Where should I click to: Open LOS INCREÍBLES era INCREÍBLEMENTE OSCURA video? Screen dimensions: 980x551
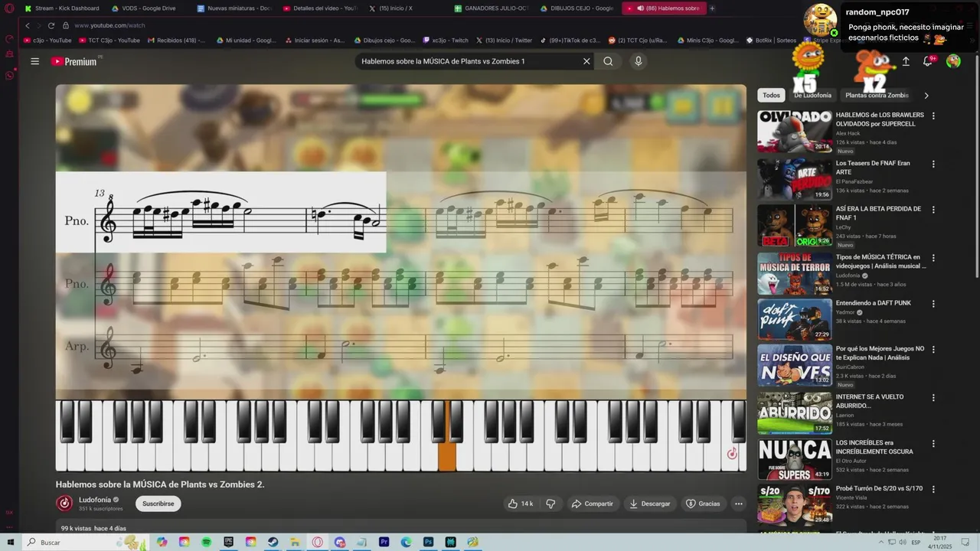(874, 447)
